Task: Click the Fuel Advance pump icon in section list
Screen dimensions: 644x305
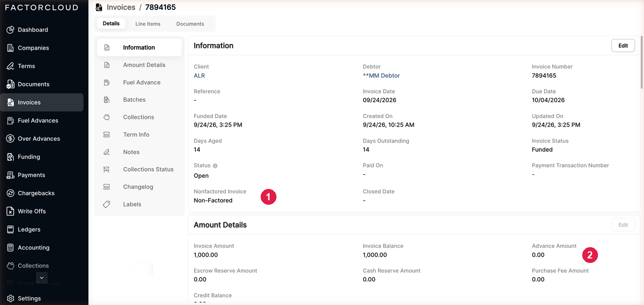Action: pos(106,82)
